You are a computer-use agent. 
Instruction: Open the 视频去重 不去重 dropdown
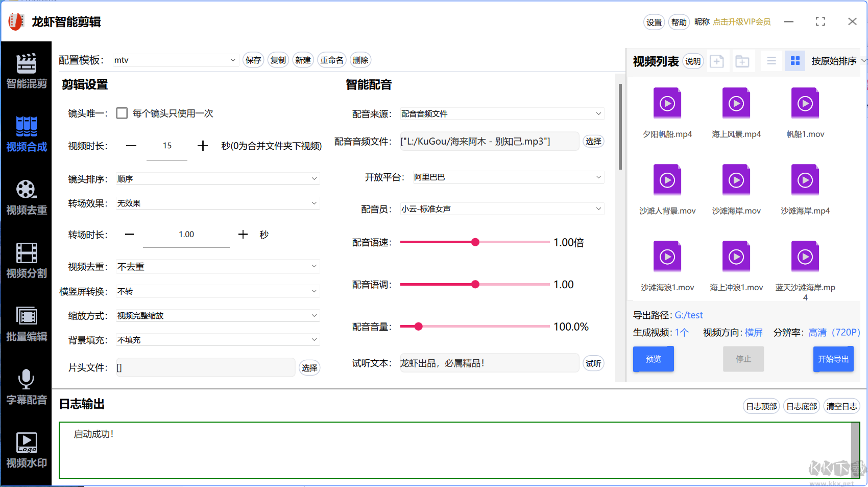218,266
